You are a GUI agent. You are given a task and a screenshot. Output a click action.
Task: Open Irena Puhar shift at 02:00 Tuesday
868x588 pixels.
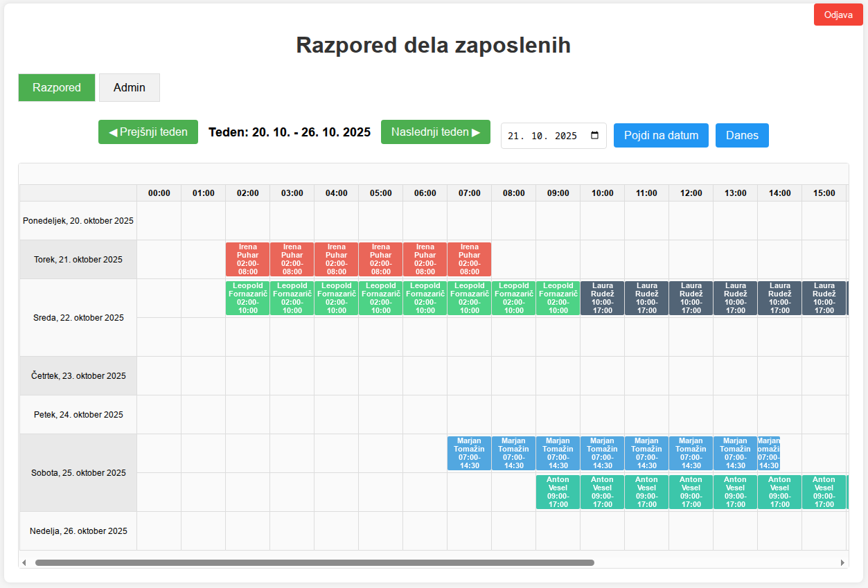point(248,260)
